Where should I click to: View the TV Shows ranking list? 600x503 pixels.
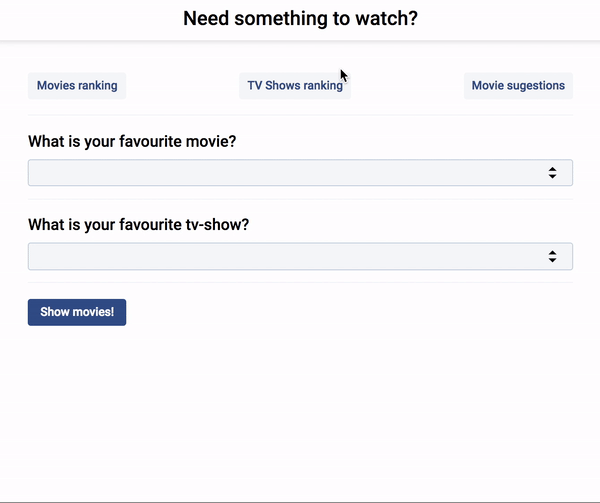click(x=295, y=86)
